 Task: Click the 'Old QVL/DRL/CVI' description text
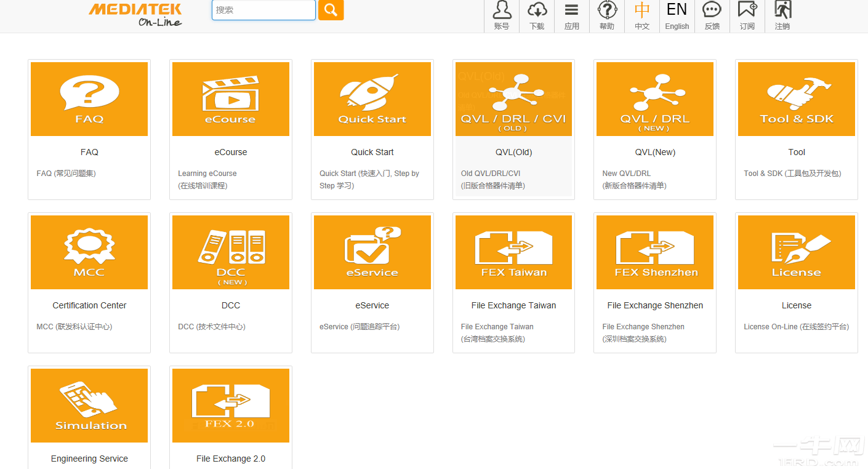pos(491,174)
